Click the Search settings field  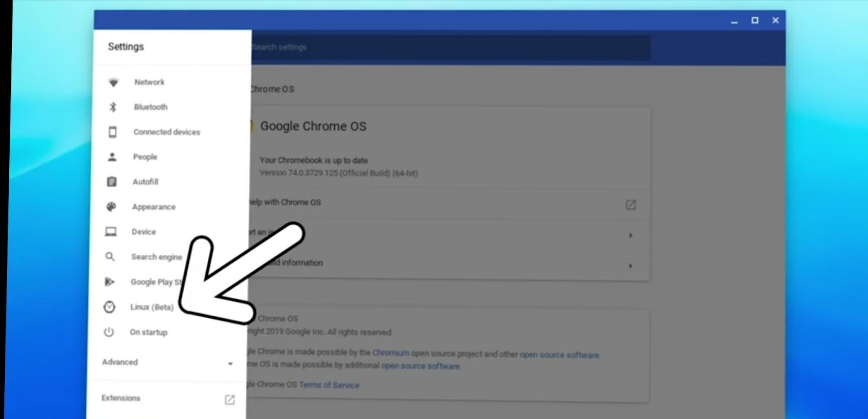click(451, 47)
